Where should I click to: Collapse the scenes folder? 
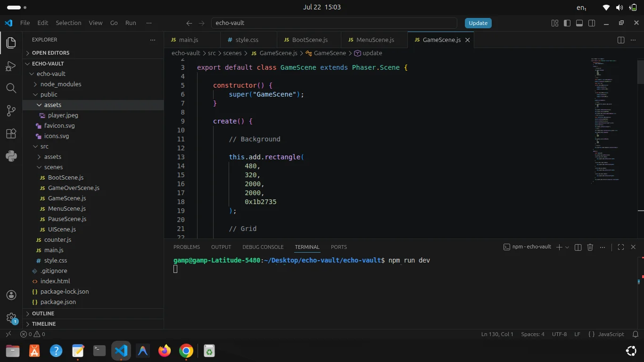pyautogui.click(x=93, y=167)
